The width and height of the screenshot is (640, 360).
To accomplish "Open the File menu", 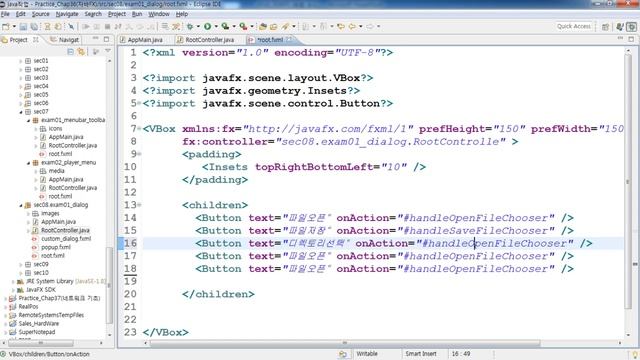I will pos(5,14).
